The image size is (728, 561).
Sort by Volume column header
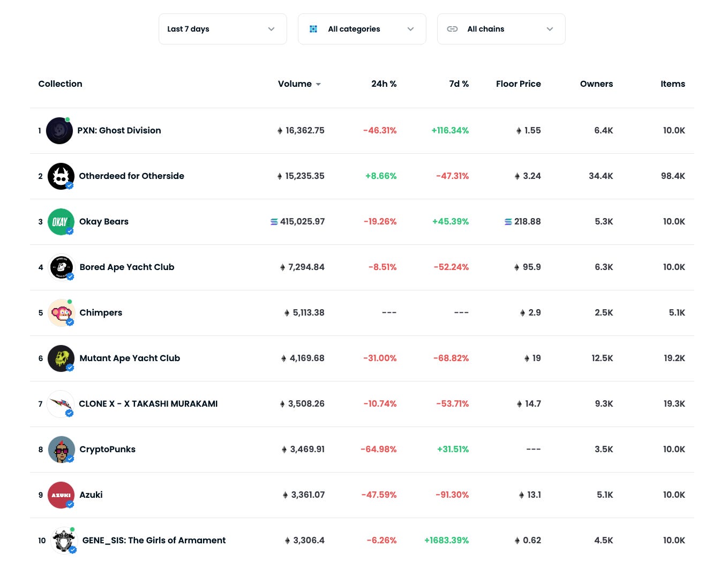coord(295,84)
